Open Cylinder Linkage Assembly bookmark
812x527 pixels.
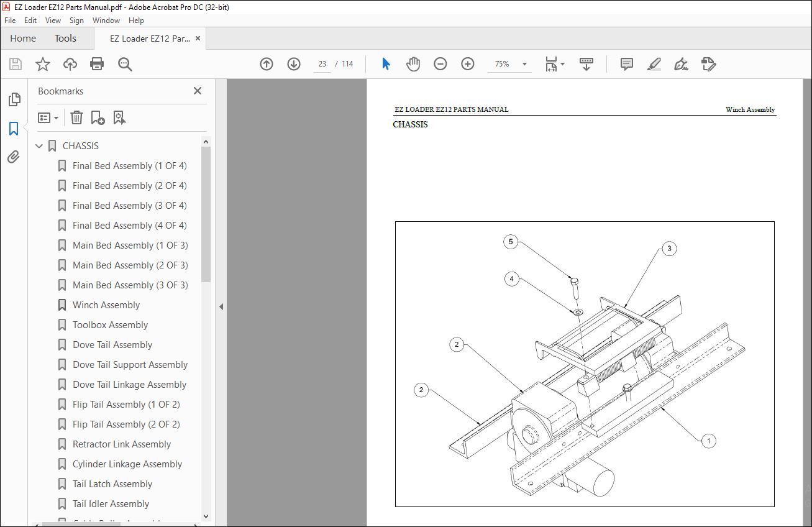tap(127, 464)
